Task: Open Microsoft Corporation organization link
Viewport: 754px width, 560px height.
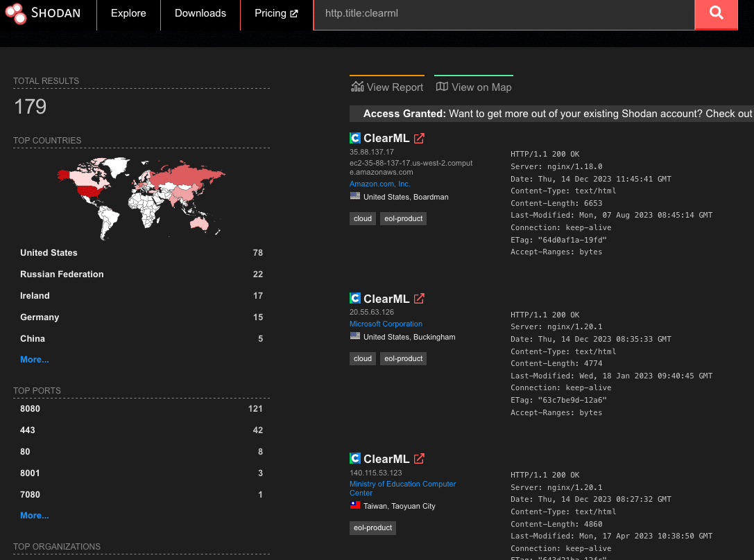Action: 386,324
